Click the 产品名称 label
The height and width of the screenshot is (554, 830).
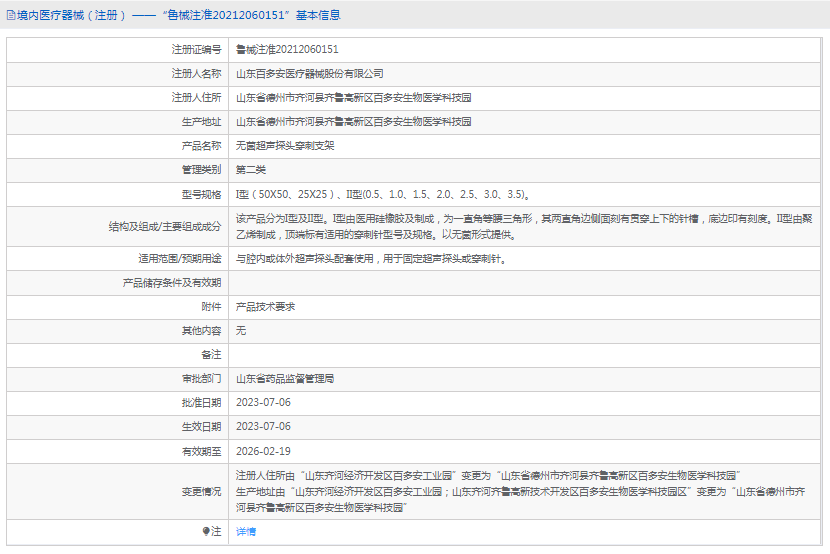point(201,146)
